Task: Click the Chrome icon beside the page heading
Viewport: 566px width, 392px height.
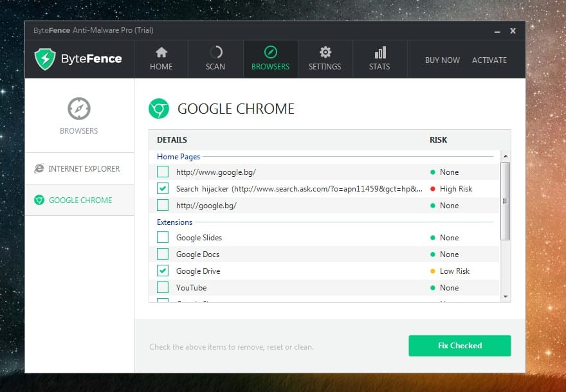Action: coord(159,109)
